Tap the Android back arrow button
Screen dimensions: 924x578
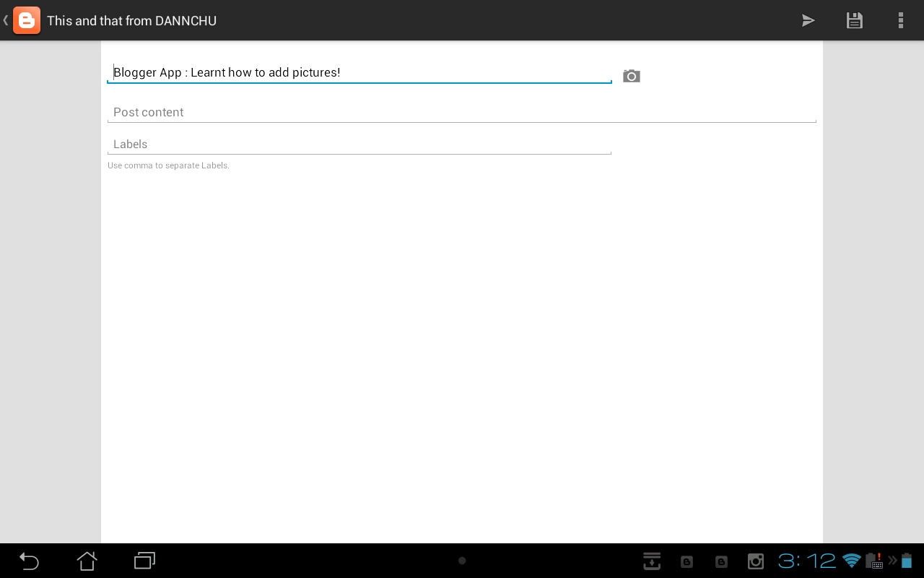[29, 561]
